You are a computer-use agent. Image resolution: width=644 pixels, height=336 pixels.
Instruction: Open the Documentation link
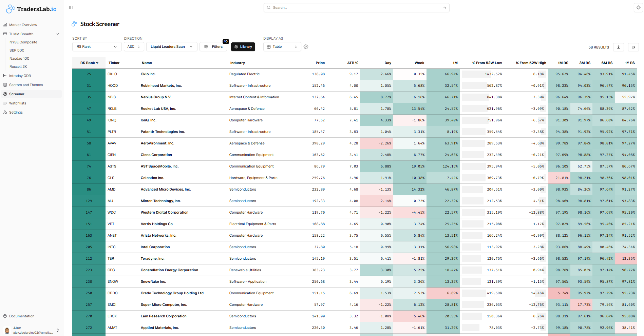(22, 316)
